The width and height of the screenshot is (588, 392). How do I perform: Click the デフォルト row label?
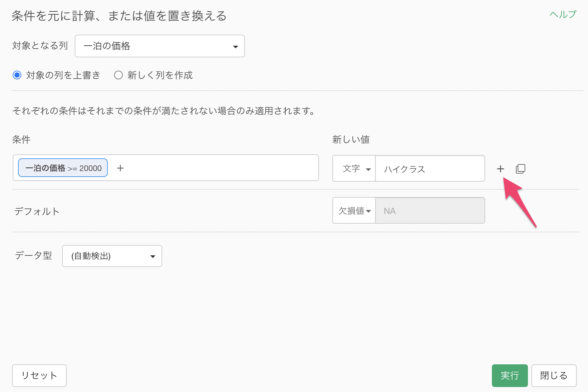tap(37, 211)
